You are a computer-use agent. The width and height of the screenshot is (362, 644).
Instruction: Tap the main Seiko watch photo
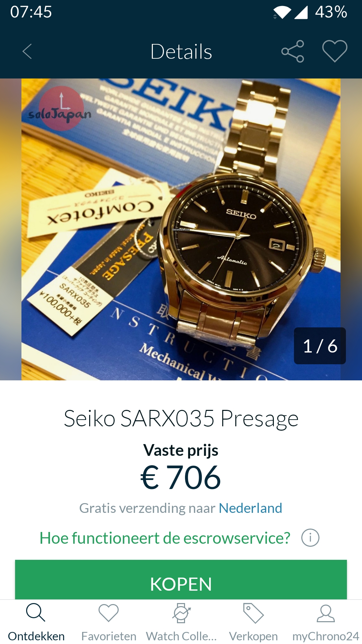pyautogui.click(x=181, y=229)
